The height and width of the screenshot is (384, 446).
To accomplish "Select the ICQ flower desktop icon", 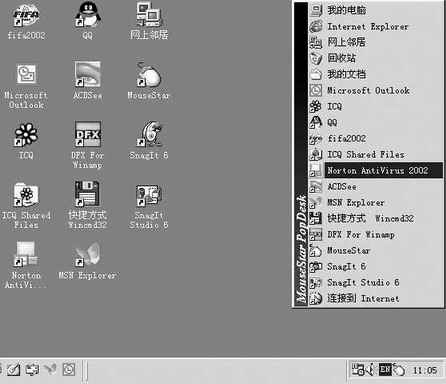I will pos(26,135).
